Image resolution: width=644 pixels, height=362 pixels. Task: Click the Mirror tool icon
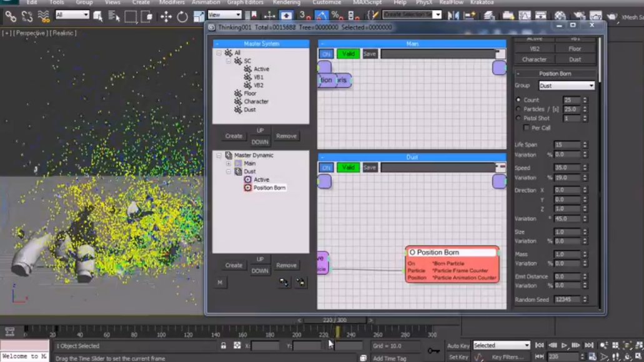453,16
